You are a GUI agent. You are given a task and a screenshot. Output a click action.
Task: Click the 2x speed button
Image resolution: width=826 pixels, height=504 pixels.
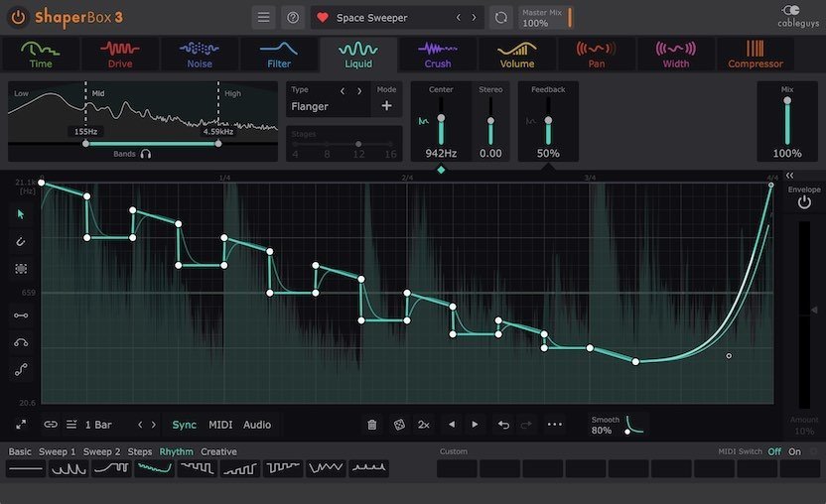[424, 425]
